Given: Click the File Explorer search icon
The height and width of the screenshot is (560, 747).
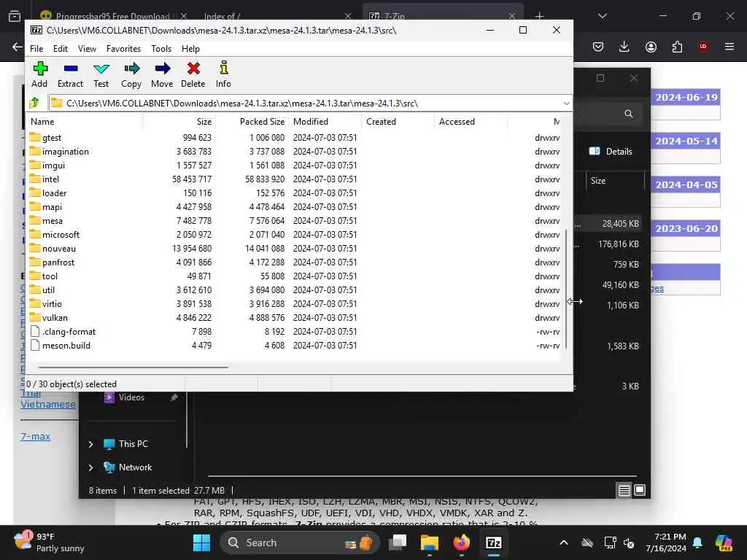Looking at the screenshot, I should [x=629, y=113].
